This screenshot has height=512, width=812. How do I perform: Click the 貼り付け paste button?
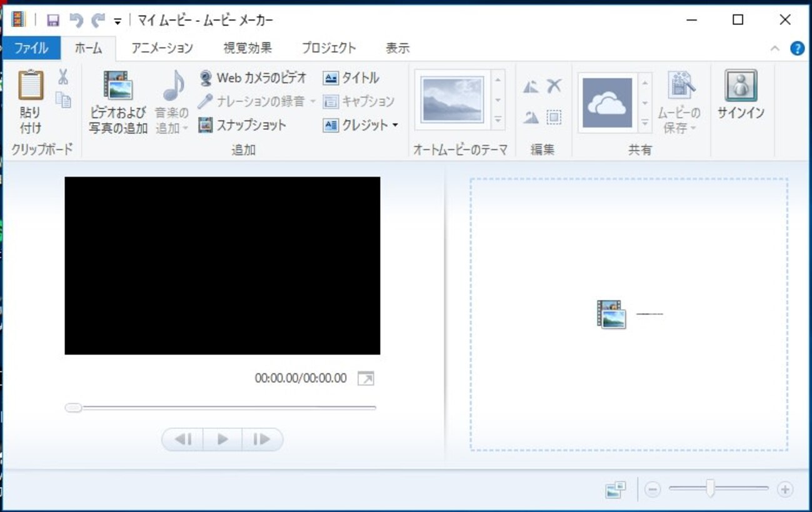click(x=31, y=101)
